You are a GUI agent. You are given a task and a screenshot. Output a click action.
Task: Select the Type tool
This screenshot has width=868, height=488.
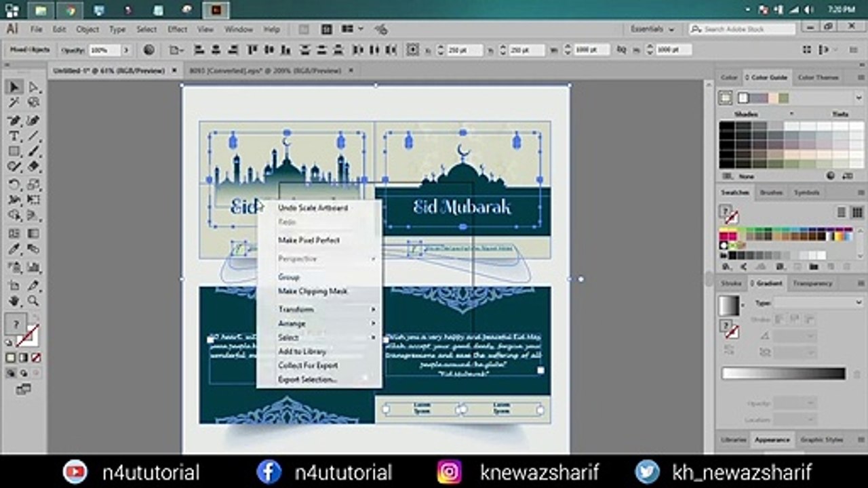point(14,136)
